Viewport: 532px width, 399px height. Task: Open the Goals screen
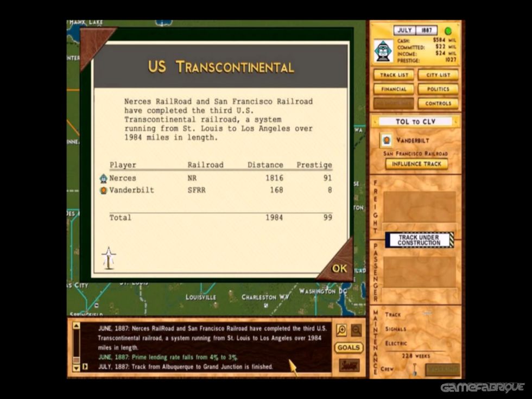click(349, 347)
